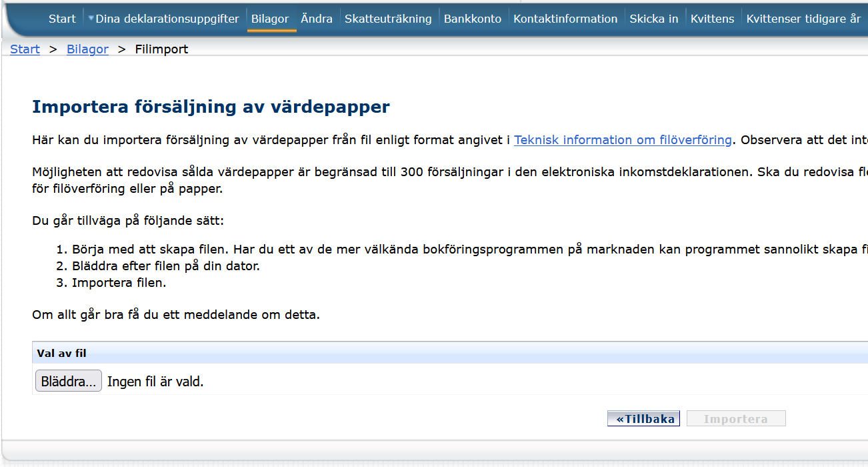View Kontaktinformation section
Viewport: 868px width, 467px height.
point(565,19)
